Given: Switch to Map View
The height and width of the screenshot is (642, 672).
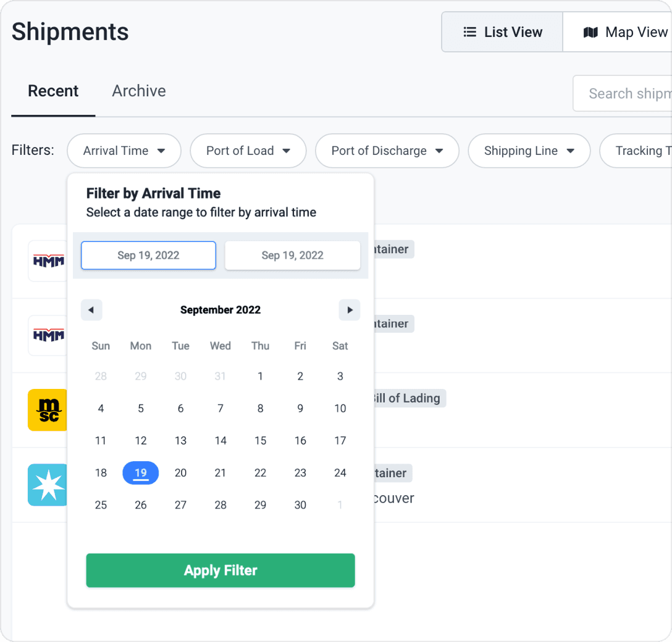Looking at the screenshot, I should (624, 32).
